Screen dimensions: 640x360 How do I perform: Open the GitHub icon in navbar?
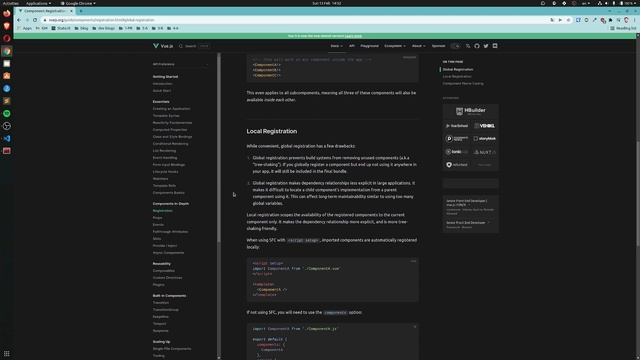[477, 46]
